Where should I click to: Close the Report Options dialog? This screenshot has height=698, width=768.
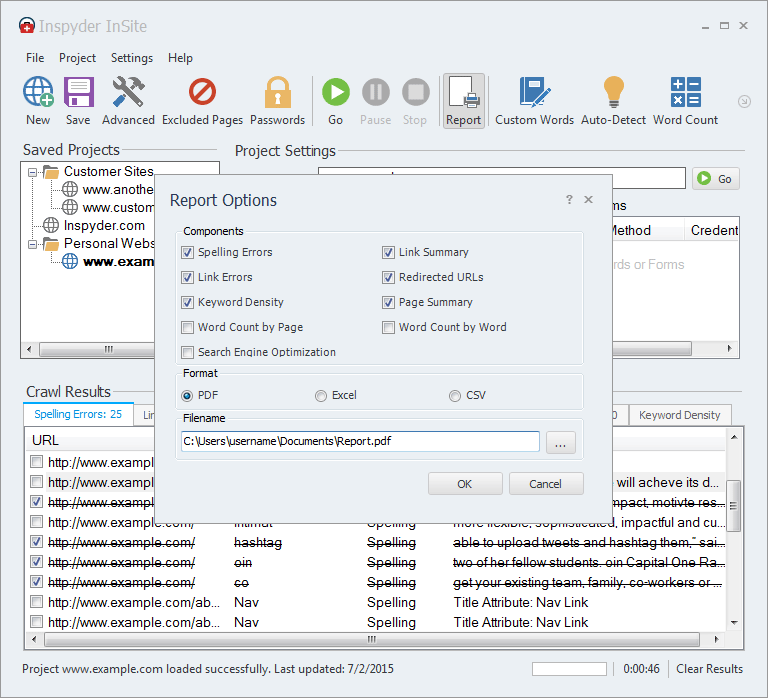[x=589, y=199]
